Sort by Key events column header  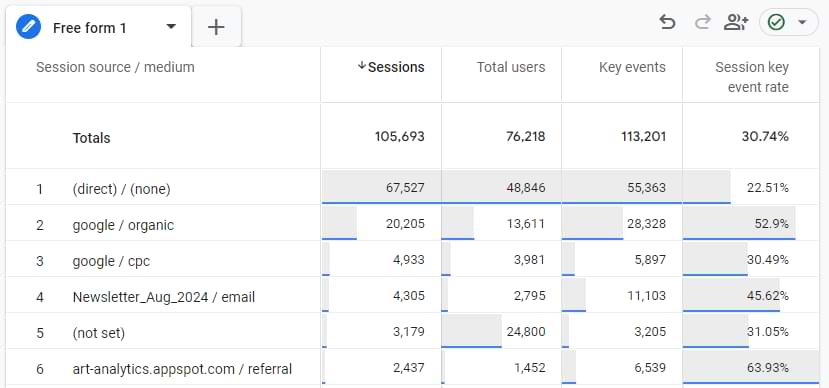(632, 67)
